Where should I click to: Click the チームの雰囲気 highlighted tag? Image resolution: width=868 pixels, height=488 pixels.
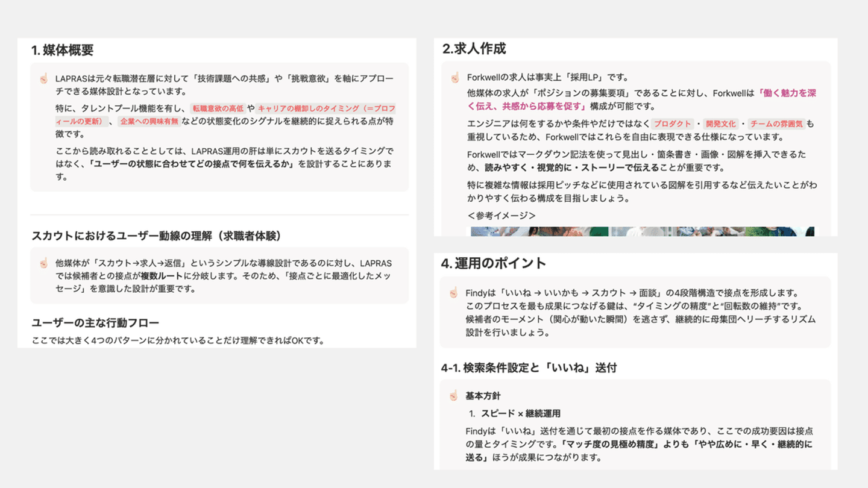[x=776, y=124]
